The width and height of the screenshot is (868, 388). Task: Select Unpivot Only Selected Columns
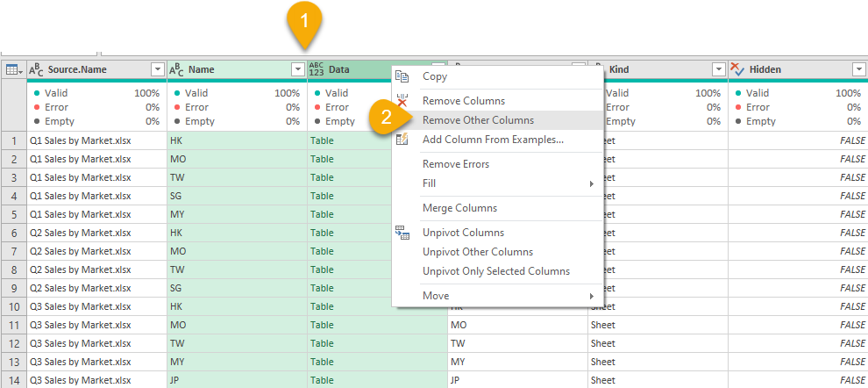495,271
